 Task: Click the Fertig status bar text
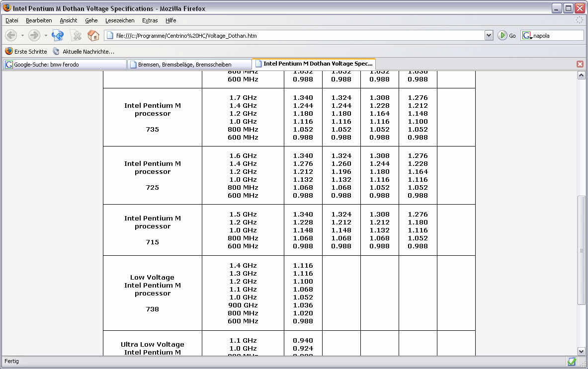click(x=11, y=361)
